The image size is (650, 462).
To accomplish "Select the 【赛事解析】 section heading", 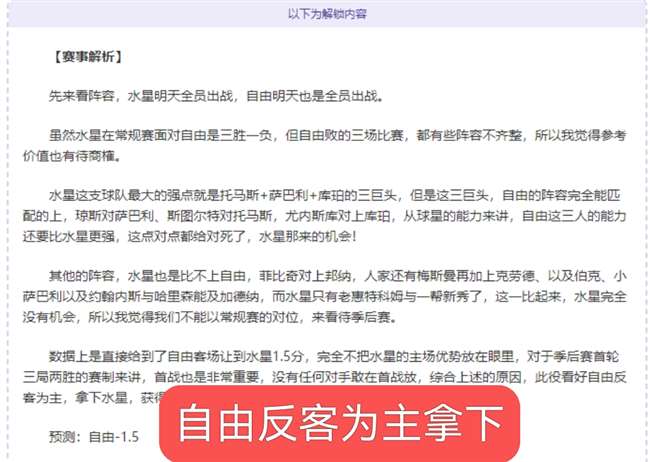I will 87,57.
